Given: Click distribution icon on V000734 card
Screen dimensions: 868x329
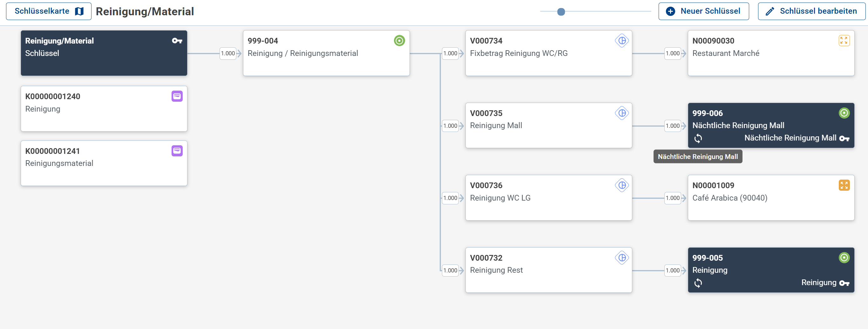Looking at the screenshot, I should point(622,41).
